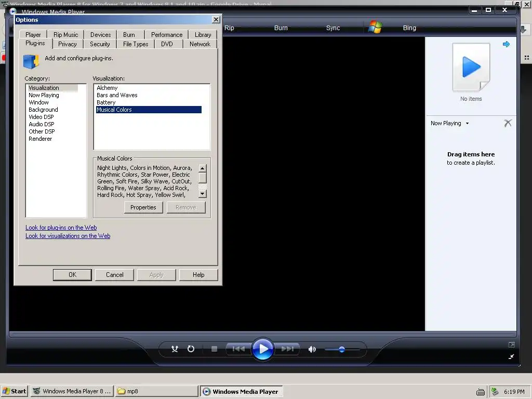Close the Options dialog with X
The image size is (532, 399).
click(216, 20)
